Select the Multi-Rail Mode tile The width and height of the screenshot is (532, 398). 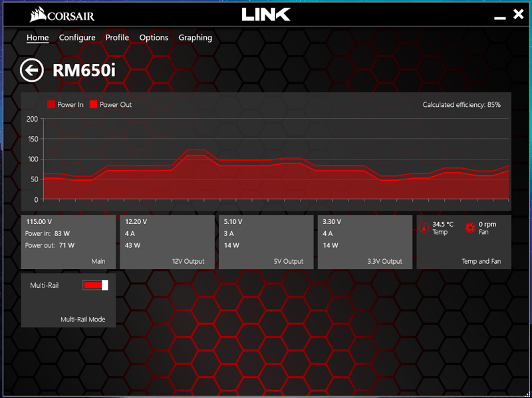(x=68, y=300)
